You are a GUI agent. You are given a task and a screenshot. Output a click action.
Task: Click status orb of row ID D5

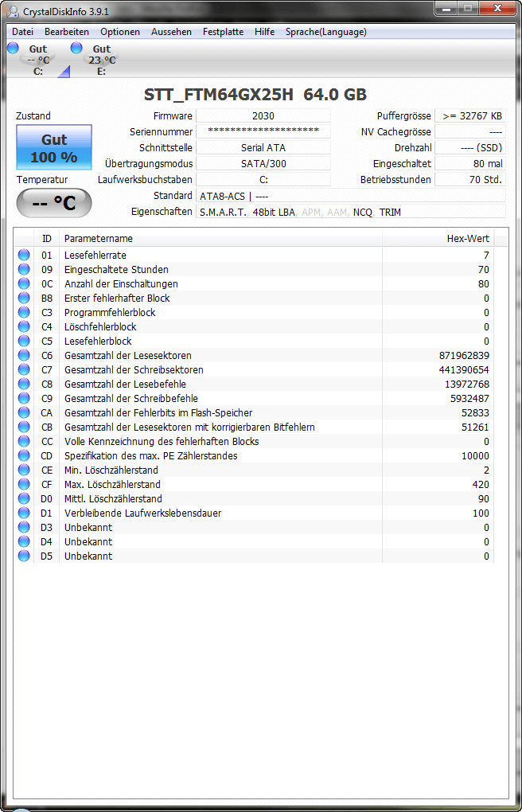tap(24, 556)
